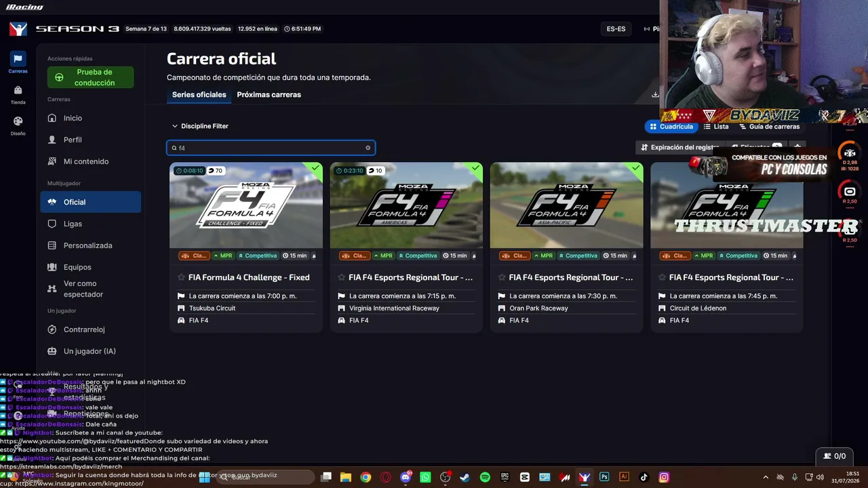
Task: Click Oran Park Raceway text
Action: click(x=538, y=308)
